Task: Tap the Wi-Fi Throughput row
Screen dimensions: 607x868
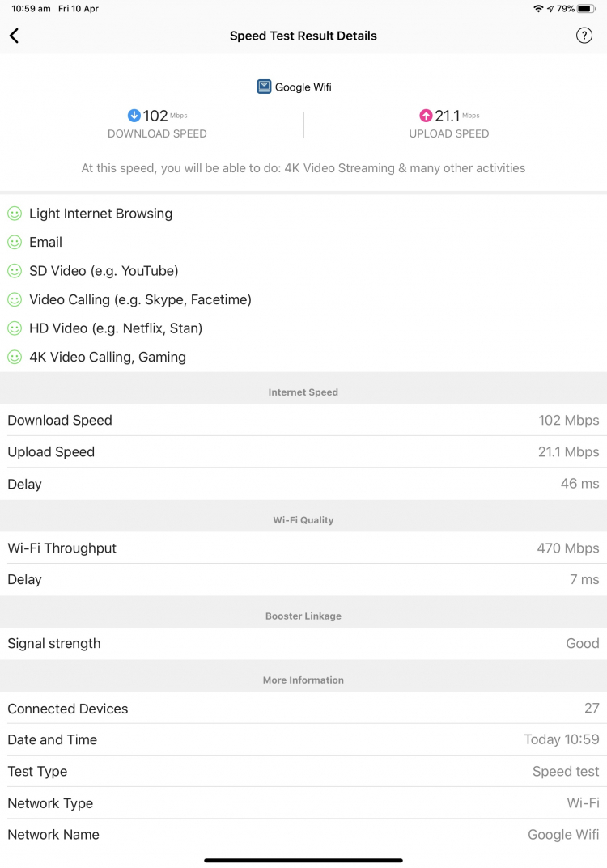Action: click(x=303, y=548)
